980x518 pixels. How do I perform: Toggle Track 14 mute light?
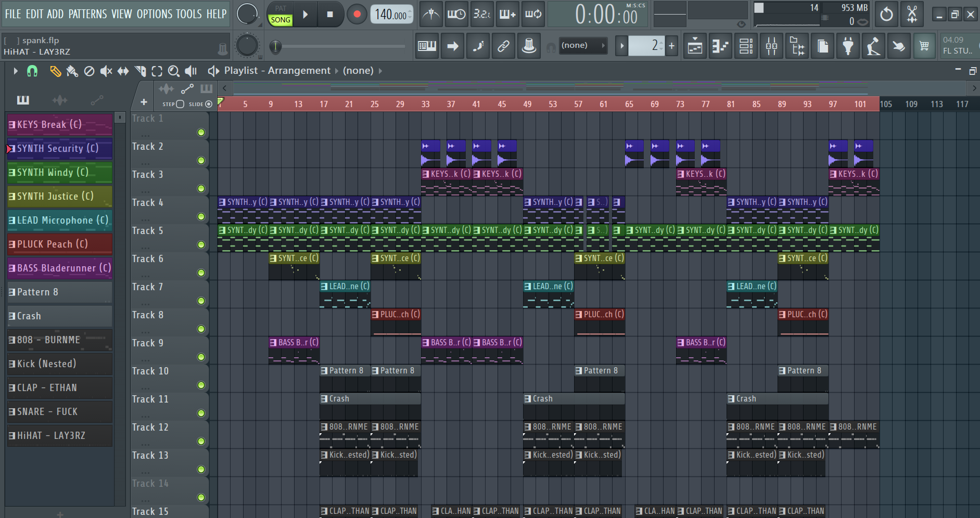[201, 497]
